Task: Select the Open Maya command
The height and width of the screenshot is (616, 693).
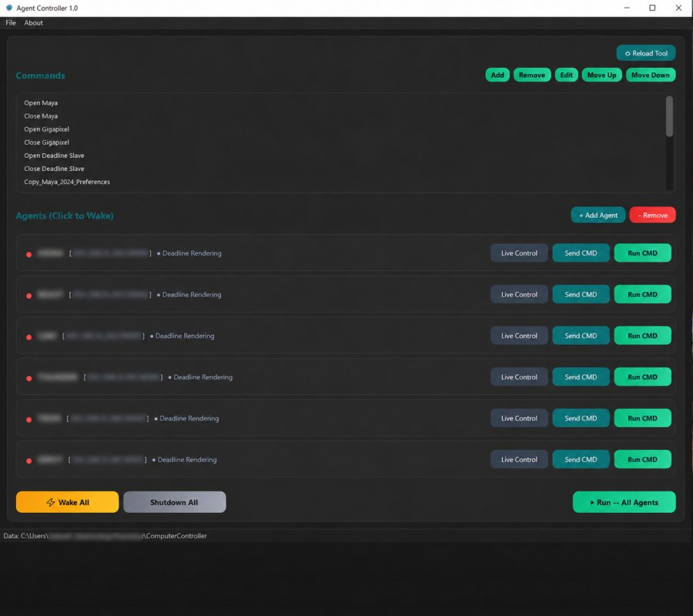Action: (41, 103)
